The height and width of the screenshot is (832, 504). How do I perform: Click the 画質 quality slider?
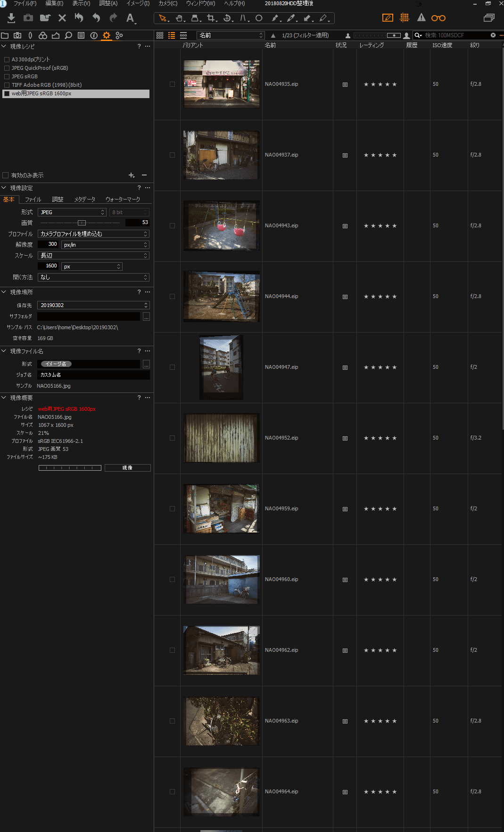pos(80,223)
